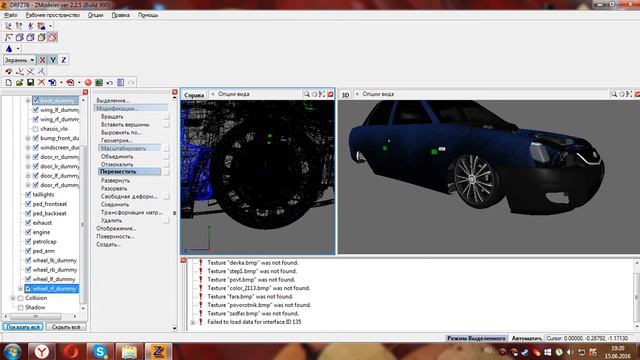Click the red X delete icon in bottom toolbar
The image size is (640, 360).
pos(41,82)
